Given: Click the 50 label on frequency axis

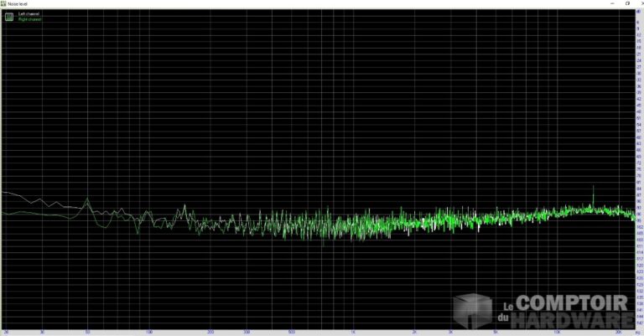Looking at the screenshot, I should (87, 332).
